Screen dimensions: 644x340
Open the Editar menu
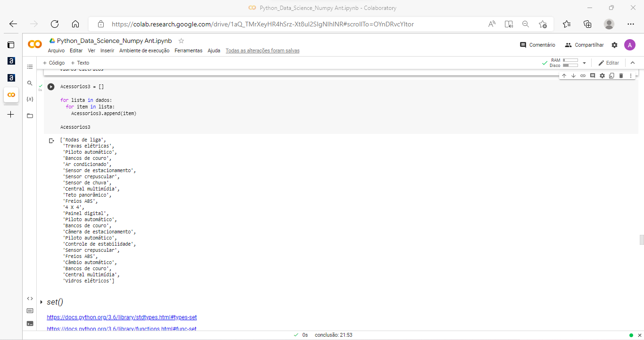point(76,50)
